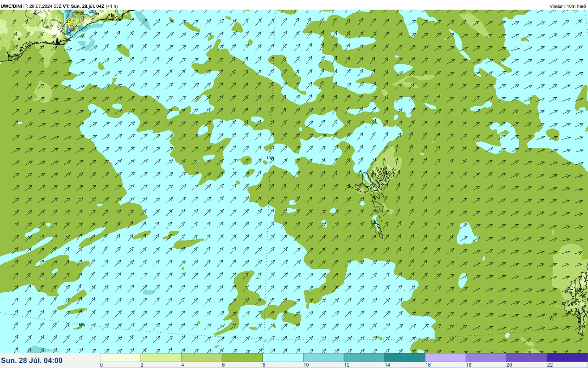
Task: Select the 6–8 olive green legend swatch
Action: 243,357
